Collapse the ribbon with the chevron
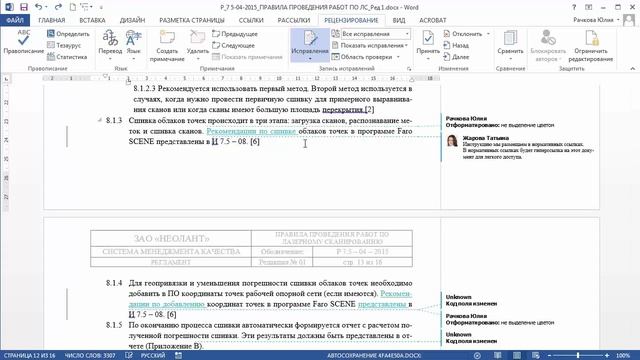The height and width of the screenshot is (360, 640). (633, 69)
